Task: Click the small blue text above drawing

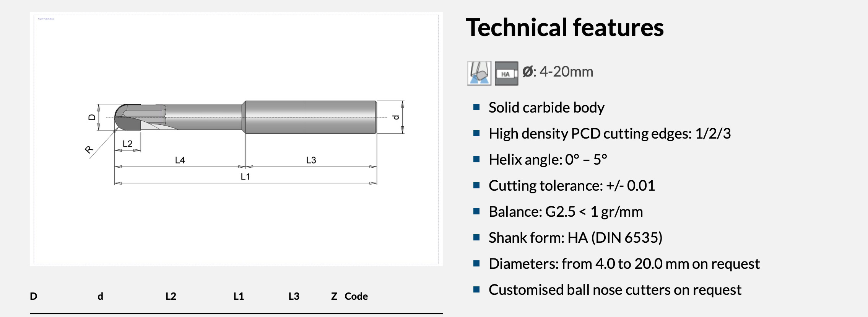Action: (46, 19)
